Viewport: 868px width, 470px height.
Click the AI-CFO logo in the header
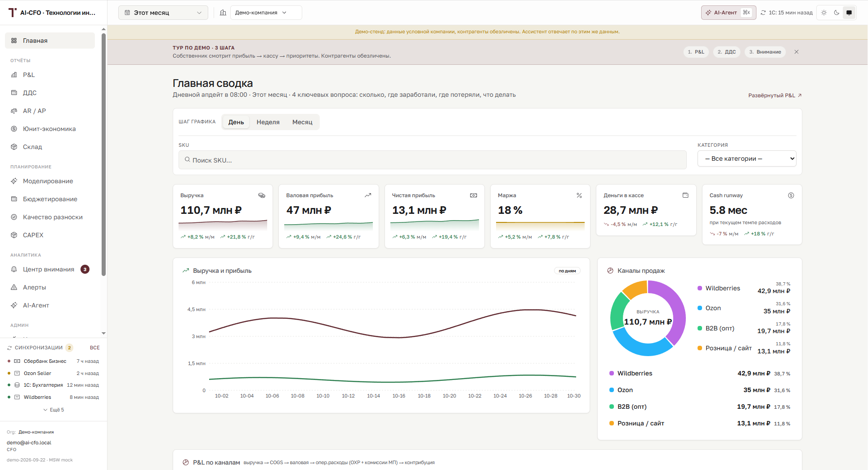[13, 13]
